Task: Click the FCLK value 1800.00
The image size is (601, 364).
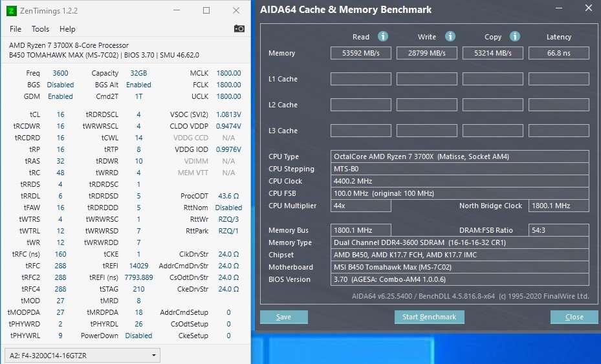Action: pos(228,85)
